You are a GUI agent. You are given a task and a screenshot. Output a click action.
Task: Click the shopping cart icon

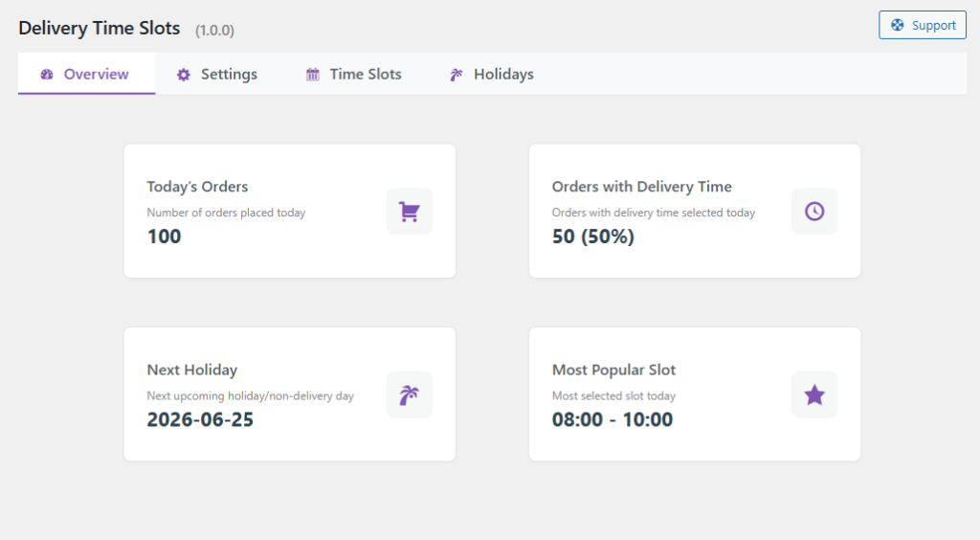click(410, 212)
